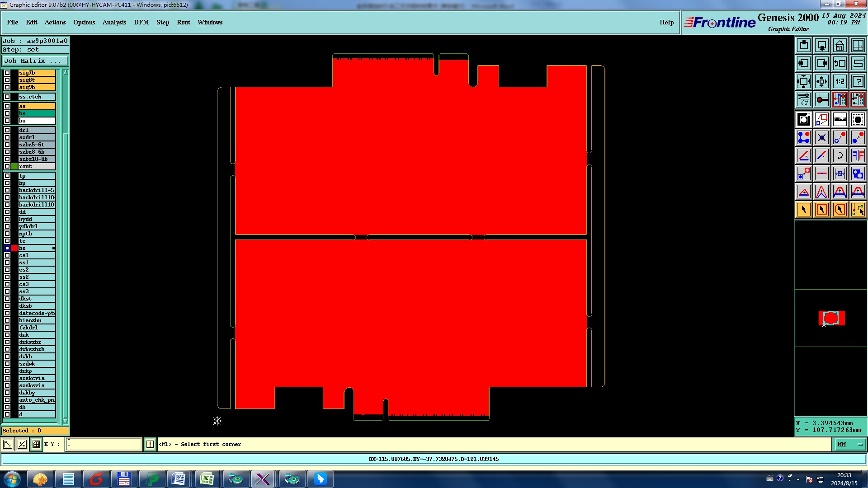The width and height of the screenshot is (868, 488).
Task: Open the Windows menu
Action: coord(210,22)
